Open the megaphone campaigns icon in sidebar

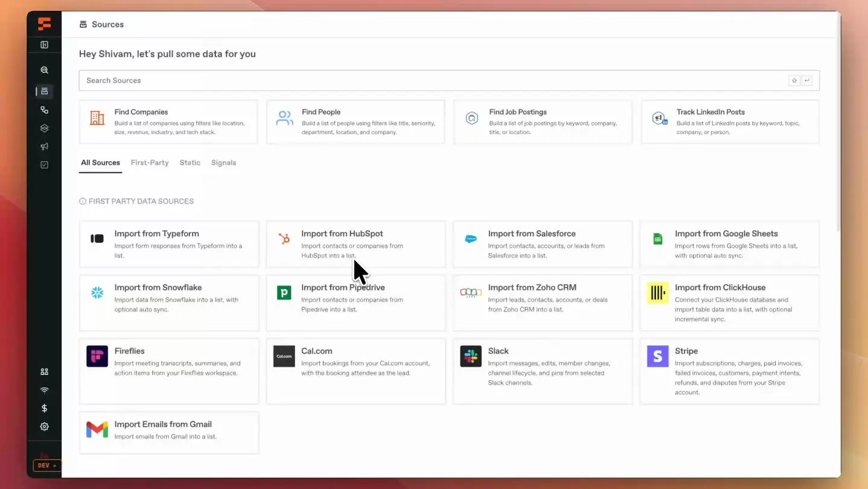coord(44,147)
